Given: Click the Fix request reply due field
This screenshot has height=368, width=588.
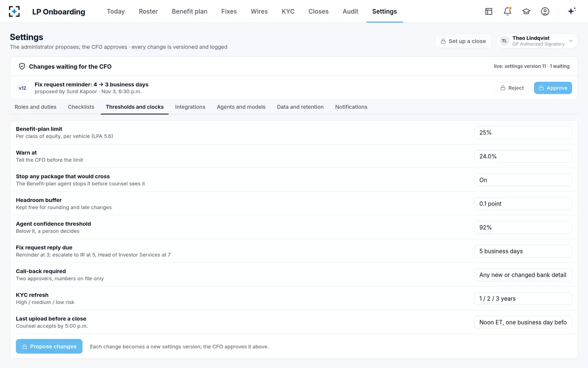Looking at the screenshot, I should (523, 251).
